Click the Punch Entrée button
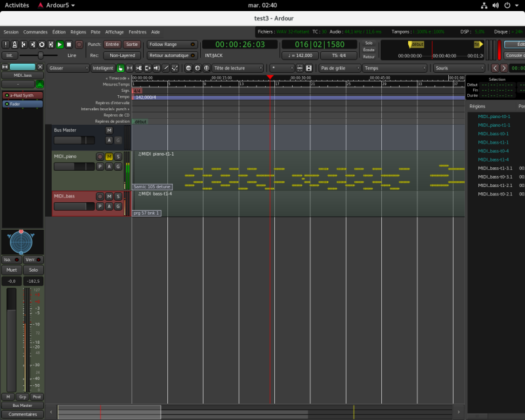This screenshot has width=525, height=420. tap(112, 45)
